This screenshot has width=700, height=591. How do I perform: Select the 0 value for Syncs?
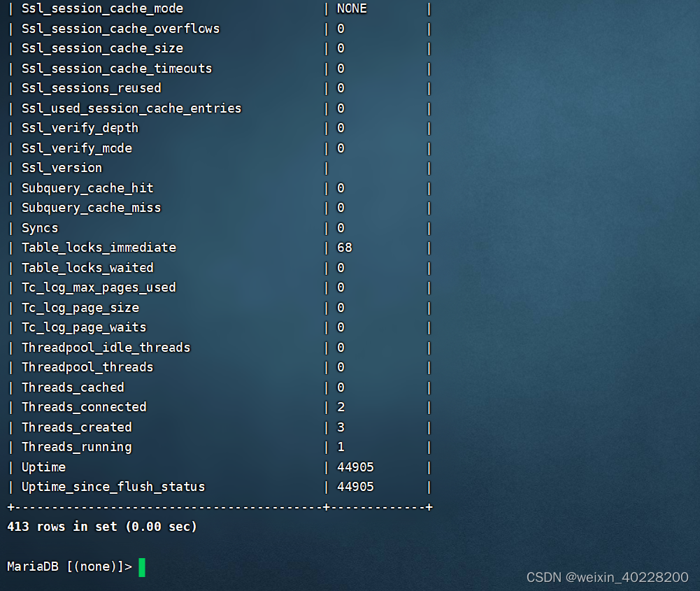tap(341, 228)
